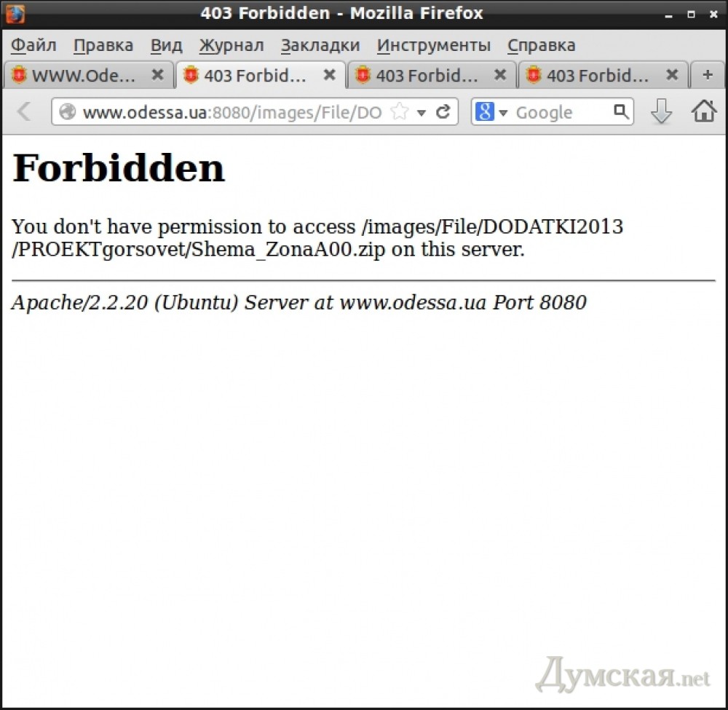Open the Журнал menu

pos(232,45)
